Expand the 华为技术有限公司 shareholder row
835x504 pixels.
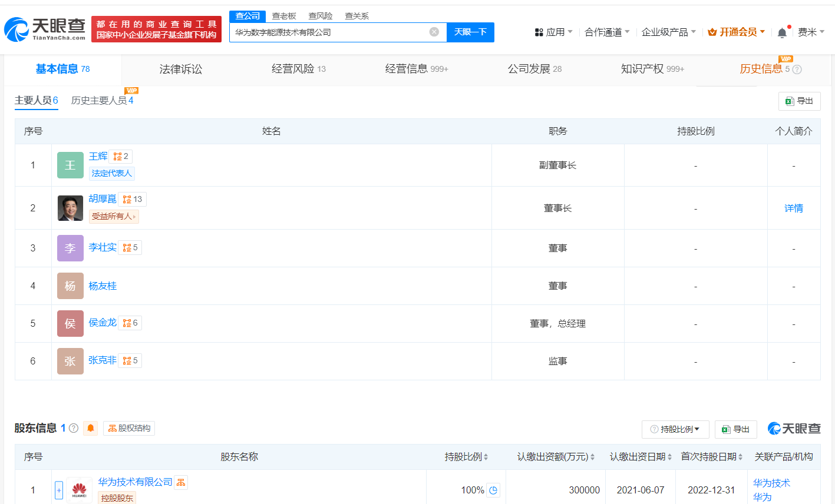[59, 490]
